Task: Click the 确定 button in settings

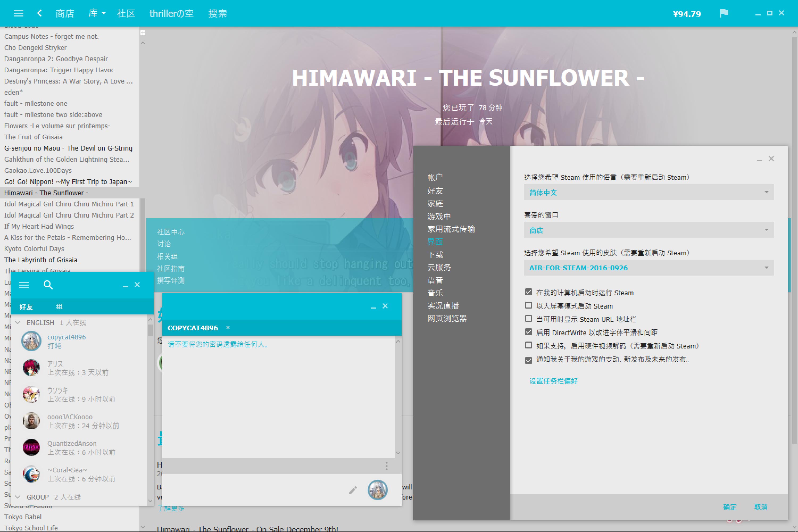Action: pyautogui.click(x=729, y=507)
